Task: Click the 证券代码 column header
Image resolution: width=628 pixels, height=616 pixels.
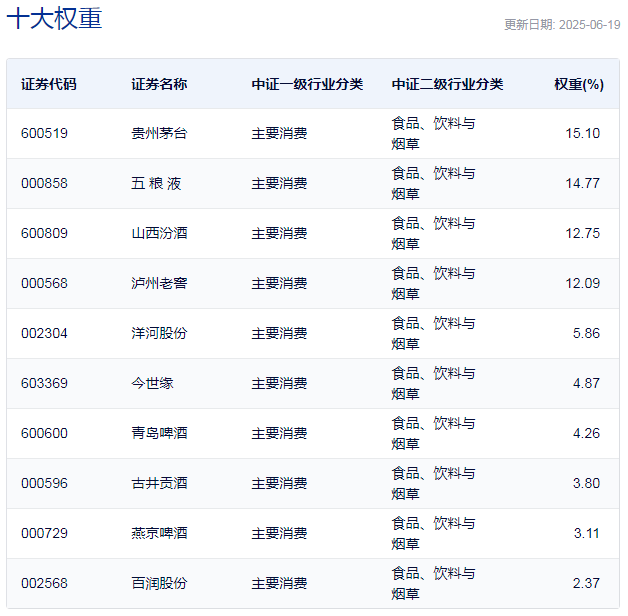Action: point(48,84)
